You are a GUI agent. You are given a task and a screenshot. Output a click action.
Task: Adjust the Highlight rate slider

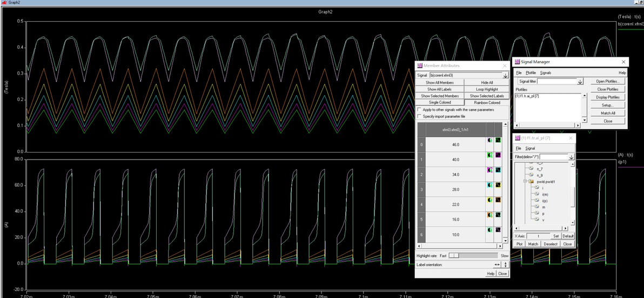click(x=454, y=256)
